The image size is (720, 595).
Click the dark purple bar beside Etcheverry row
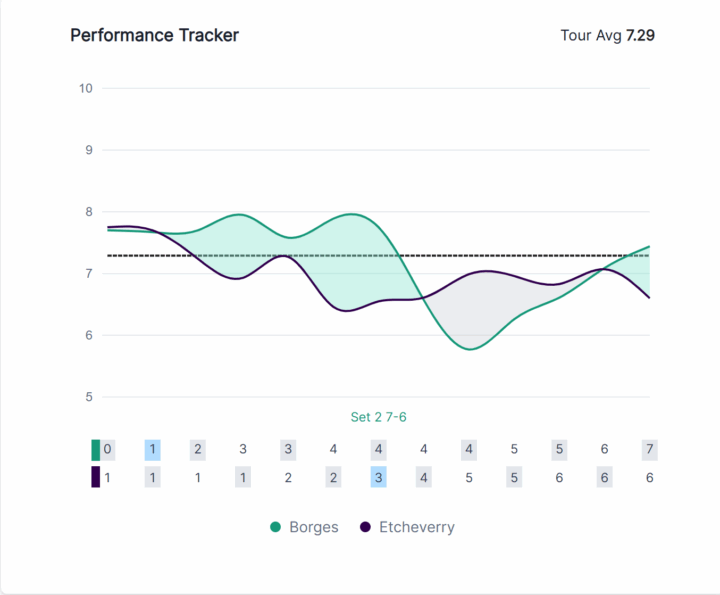[x=96, y=477]
